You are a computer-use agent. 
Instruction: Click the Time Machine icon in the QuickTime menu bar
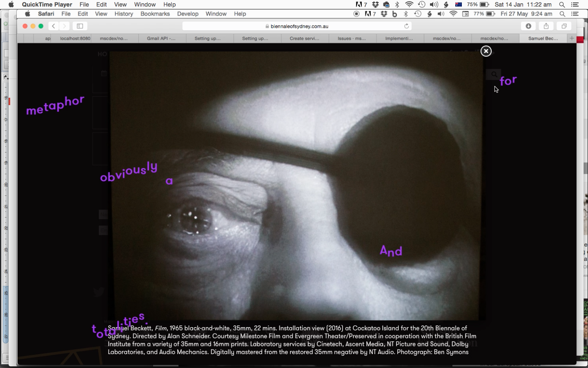click(x=422, y=4)
